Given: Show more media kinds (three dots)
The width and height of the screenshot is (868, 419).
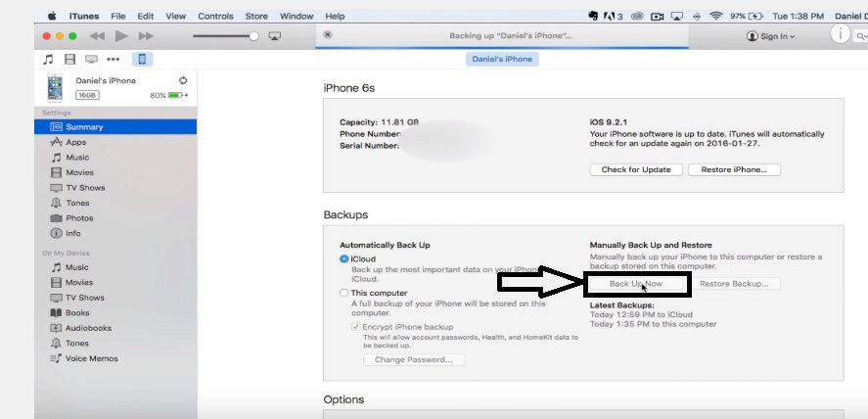Looking at the screenshot, I should [113, 59].
